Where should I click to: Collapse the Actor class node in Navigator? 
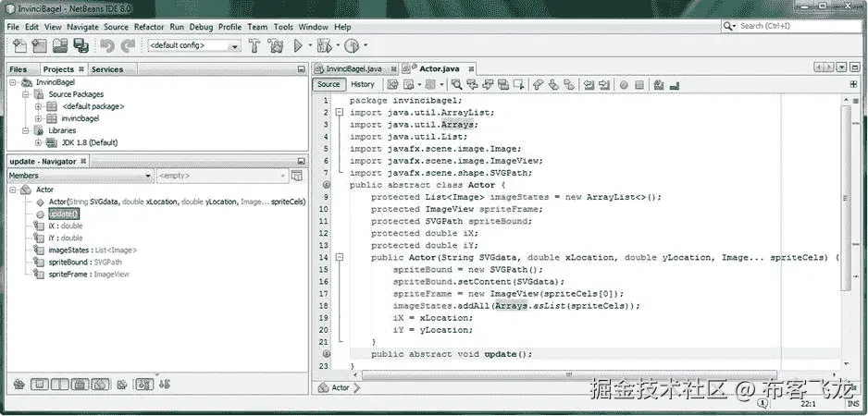[13, 190]
